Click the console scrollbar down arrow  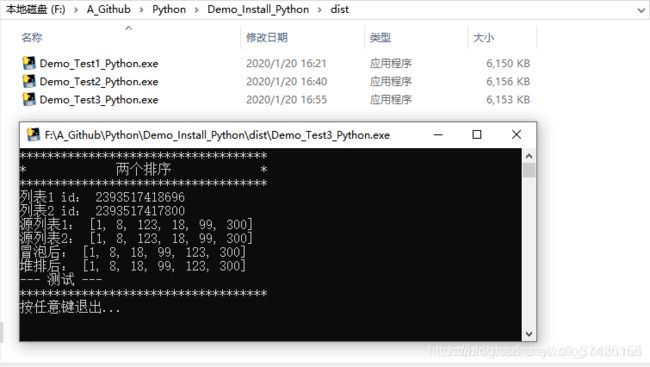coord(529,334)
